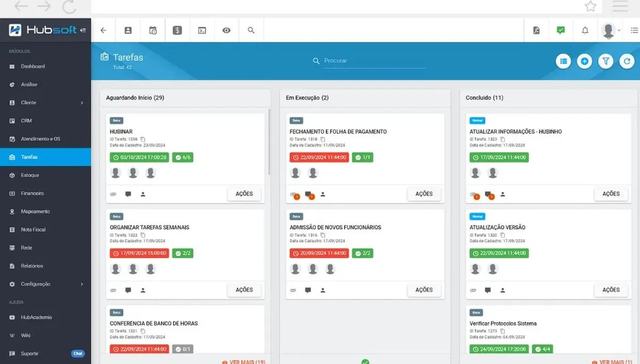Click AÇÕES button on the HUBINAR card
This screenshot has height=364, width=640.
point(244,194)
